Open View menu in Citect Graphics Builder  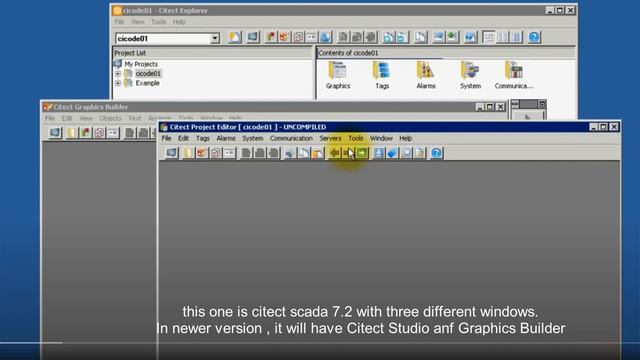pos(86,118)
